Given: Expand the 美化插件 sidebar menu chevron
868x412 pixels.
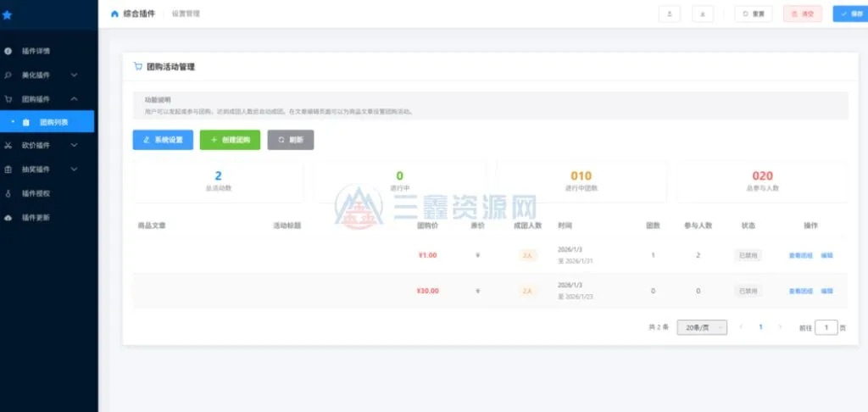Looking at the screenshot, I should click(75, 75).
